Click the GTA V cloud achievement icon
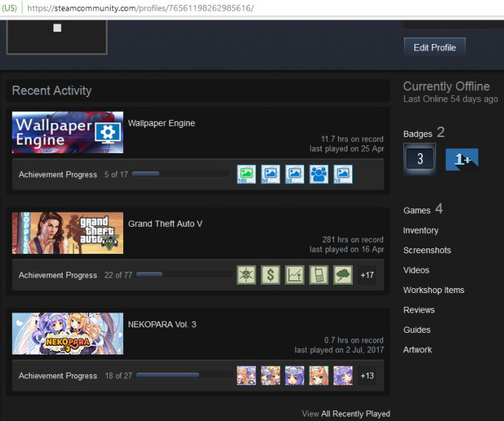Screen dimensions: 504x421 [343, 275]
